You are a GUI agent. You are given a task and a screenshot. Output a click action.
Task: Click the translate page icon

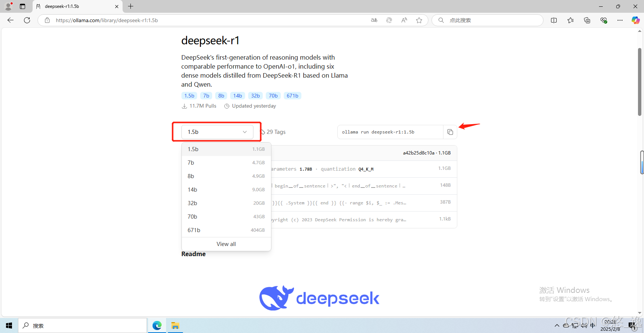pyautogui.click(x=374, y=20)
